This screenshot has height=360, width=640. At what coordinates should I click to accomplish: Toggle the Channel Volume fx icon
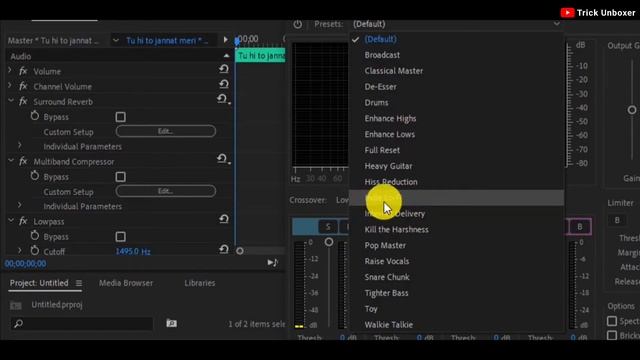coord(23,86)
